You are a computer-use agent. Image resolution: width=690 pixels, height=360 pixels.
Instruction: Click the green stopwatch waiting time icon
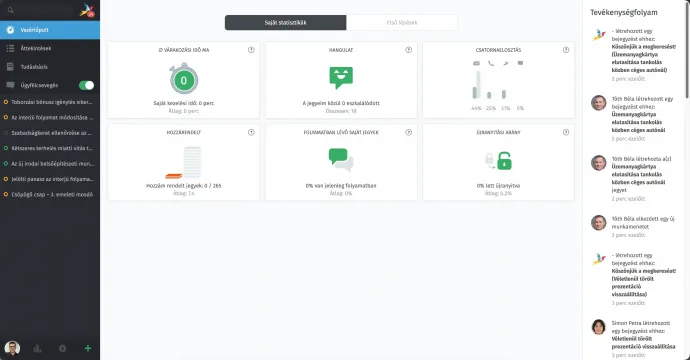pyautogui.click(x=184, y=78)
